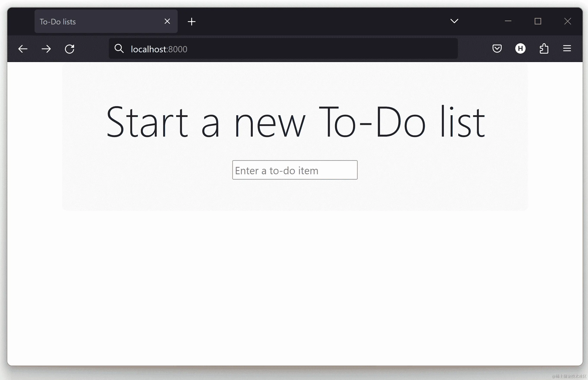Close the browser window
The width and height of the screenshot is (588, 380).
click(x=567, y=21)
